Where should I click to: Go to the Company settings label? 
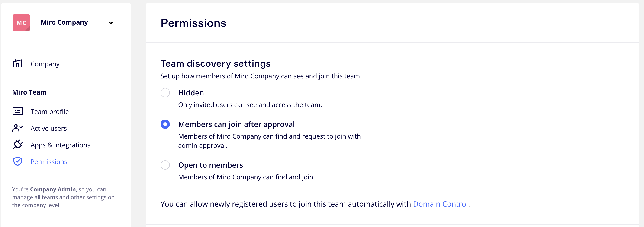[x=45, y=64]
